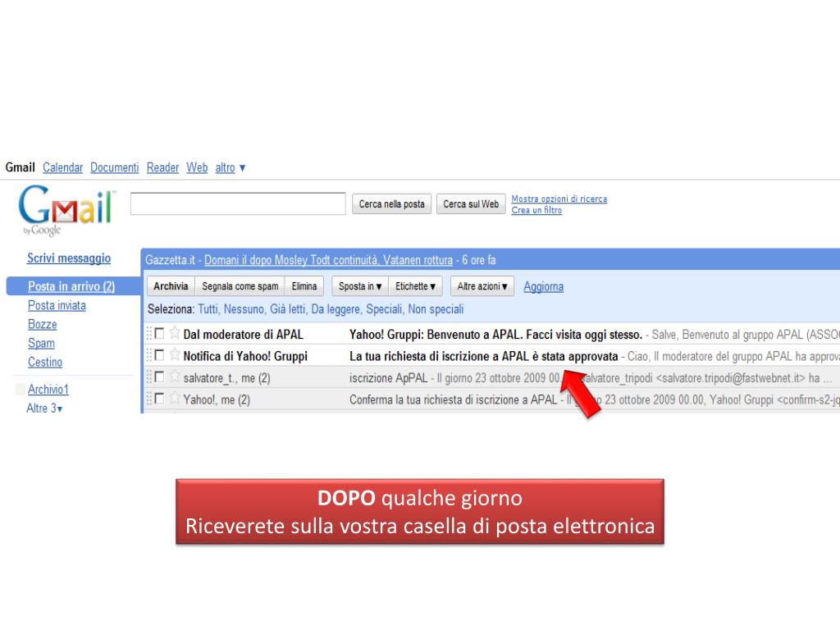
Task: Click sender 'Notifica di Yahoo! Gruppi'
Action: (245, 356)
